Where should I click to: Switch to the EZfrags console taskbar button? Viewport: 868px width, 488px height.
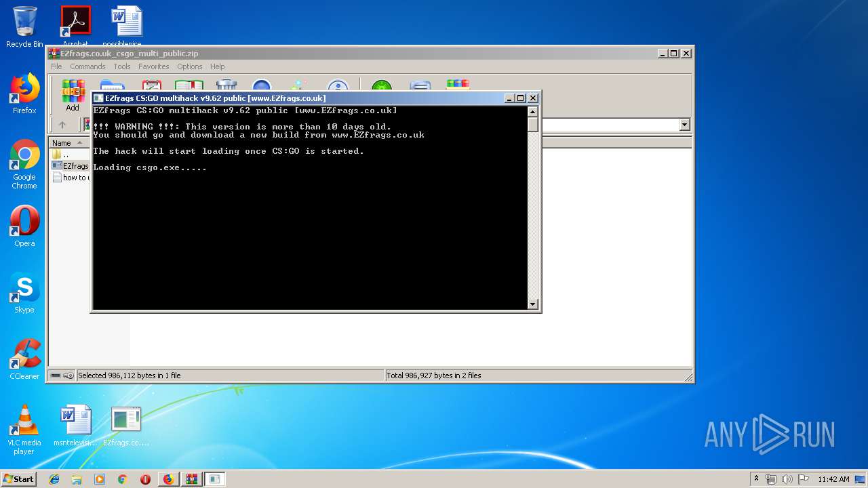214,479
